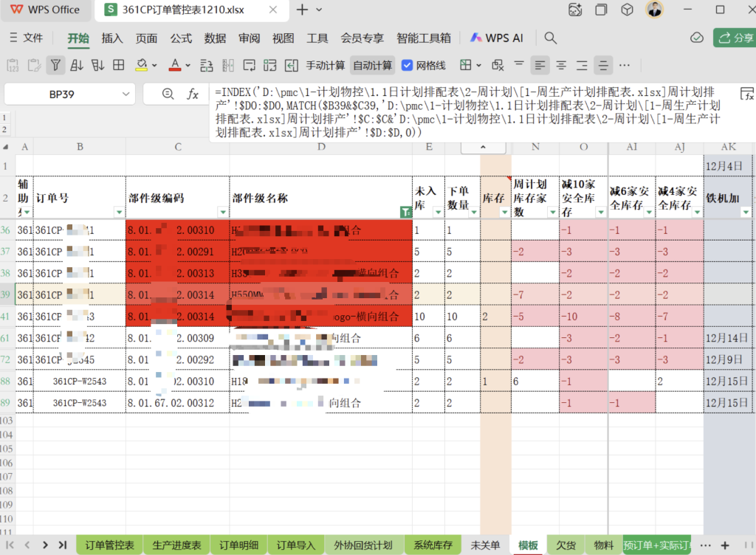This screenshot has width=756, height=555.
Task: Click the cube icon in title bar
Action: tap(627, 9)
